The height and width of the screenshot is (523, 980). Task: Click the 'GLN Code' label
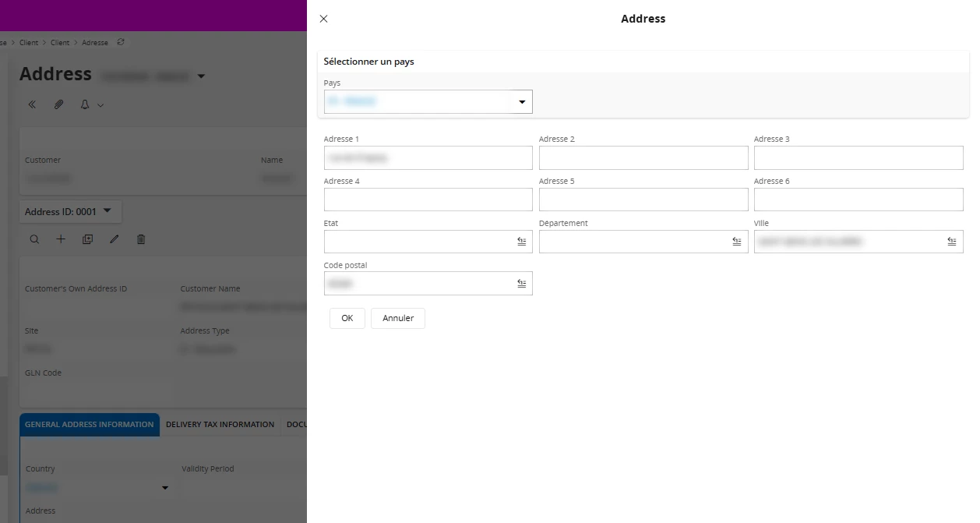point(43,373)
